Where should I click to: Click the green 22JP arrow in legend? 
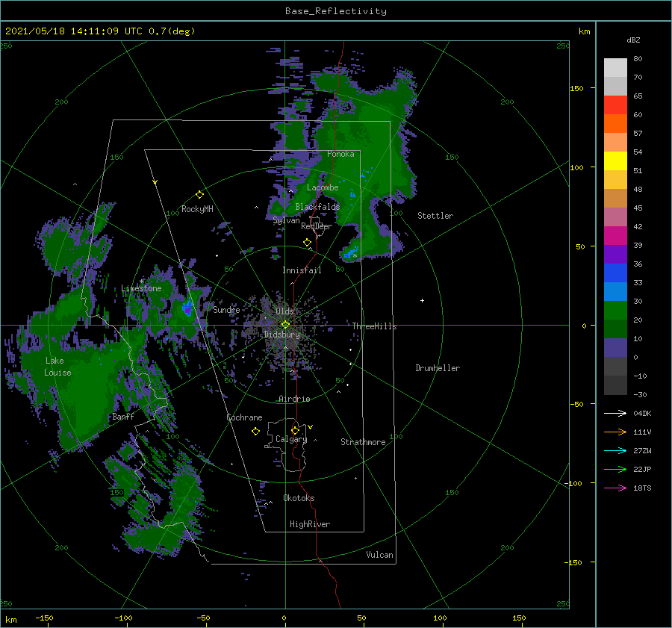615,470
